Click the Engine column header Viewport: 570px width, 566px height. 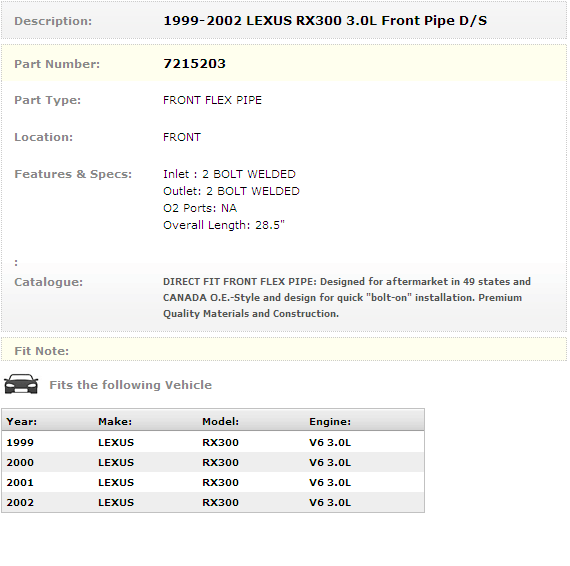(x=330, y=422)
